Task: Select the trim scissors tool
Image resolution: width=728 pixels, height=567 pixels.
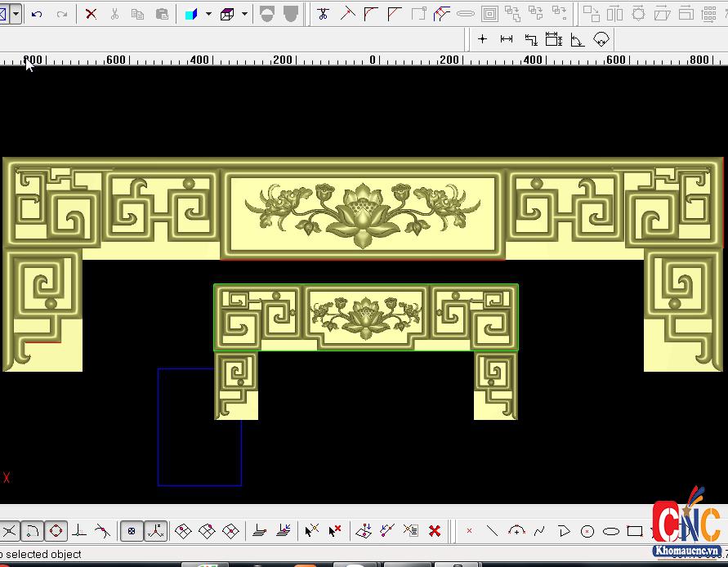Action: pyautogui.click(x=324, y=14)
